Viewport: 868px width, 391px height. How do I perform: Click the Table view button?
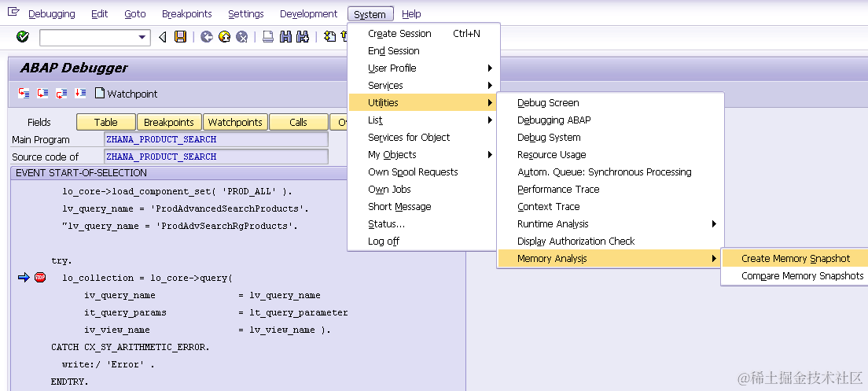click(x=105, y=123)
